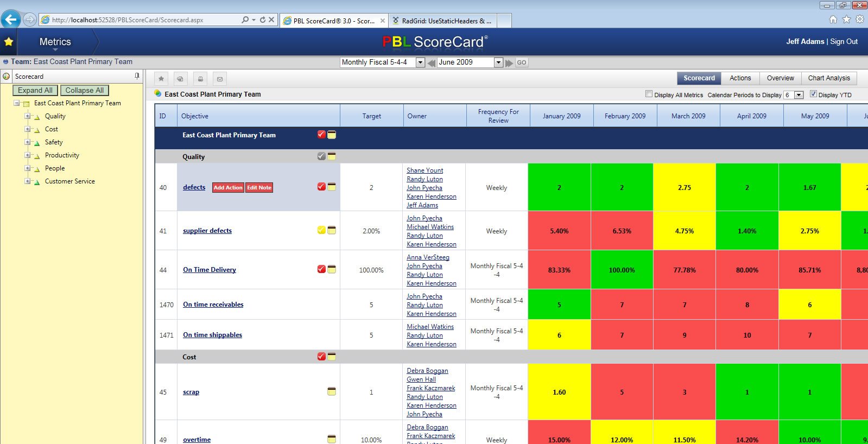Click the yellow March 2009 defects cell
Image resolution: width=868 pixels, height=444 pixels.
pyautogui.click(x=685, y=187)
